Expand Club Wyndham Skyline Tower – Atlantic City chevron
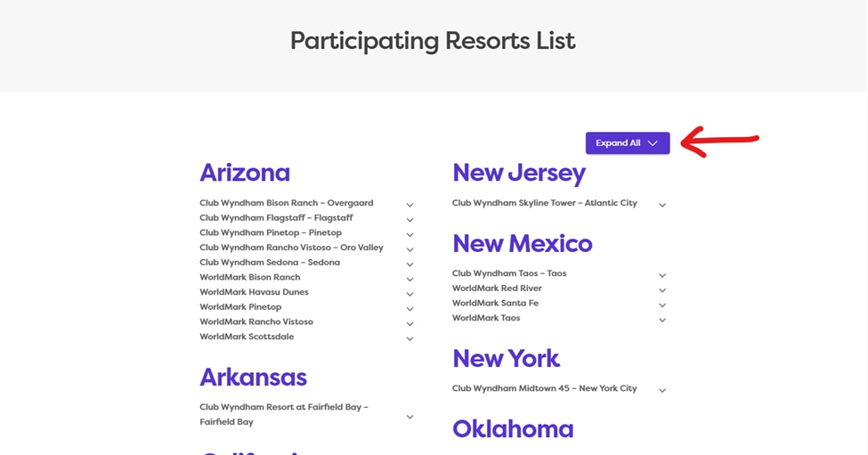The height and width of the screenshot is (455, 868). coord(662,205)
